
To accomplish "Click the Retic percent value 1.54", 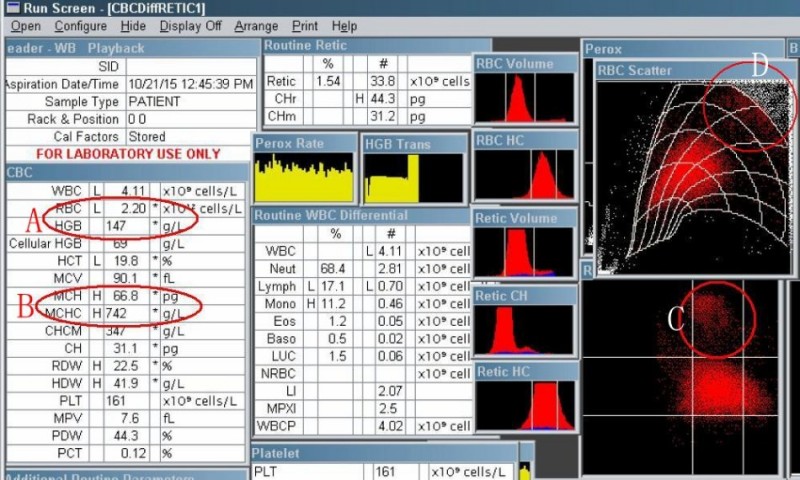I will point(328,81).
